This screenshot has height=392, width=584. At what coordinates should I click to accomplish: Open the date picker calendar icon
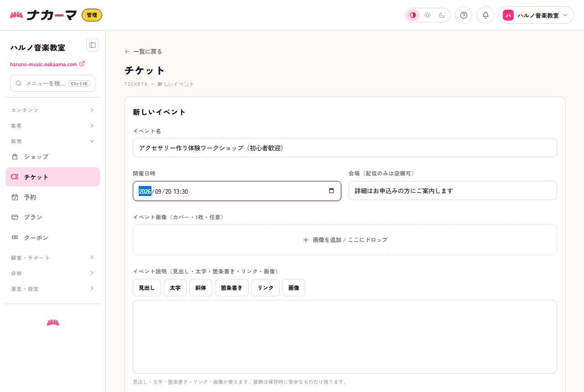(x=331, y=191)
